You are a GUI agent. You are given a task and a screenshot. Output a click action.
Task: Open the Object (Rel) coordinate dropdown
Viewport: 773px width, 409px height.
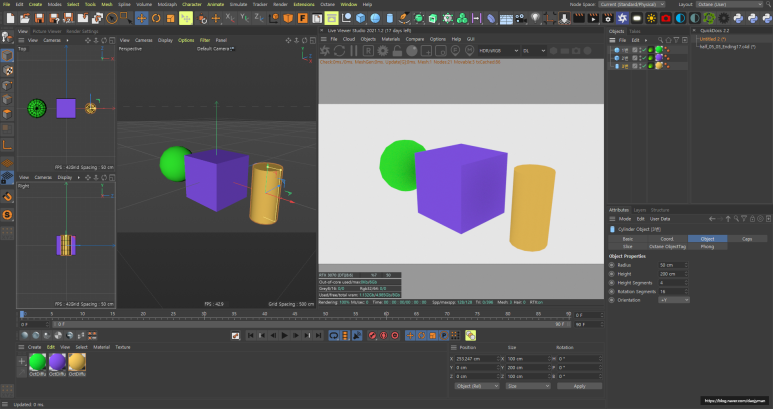tap(477, 386)
